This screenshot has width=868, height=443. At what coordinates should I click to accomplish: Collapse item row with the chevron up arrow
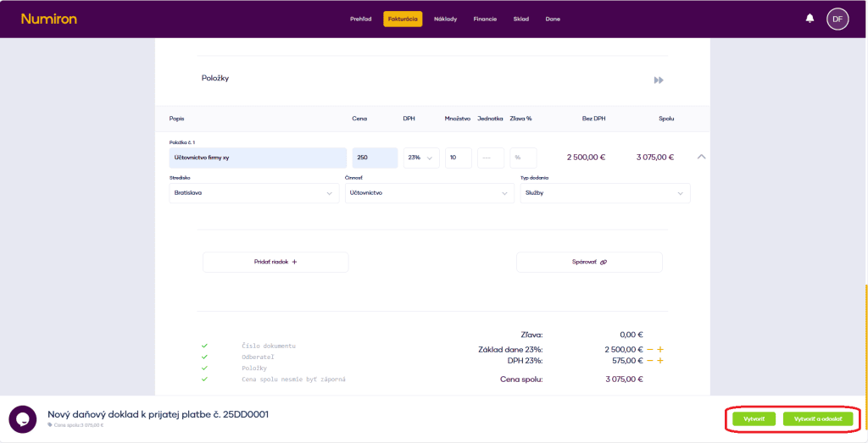[x=701, y=157]
